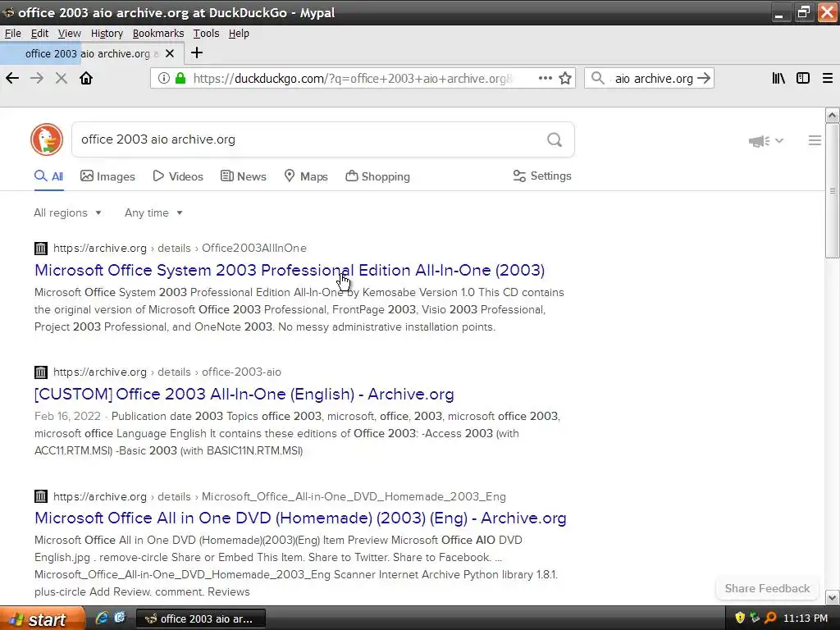Open the DuckDuckGo page side menu
The width and height of the screenshot is (840, 630).
[x=815, y=140]
